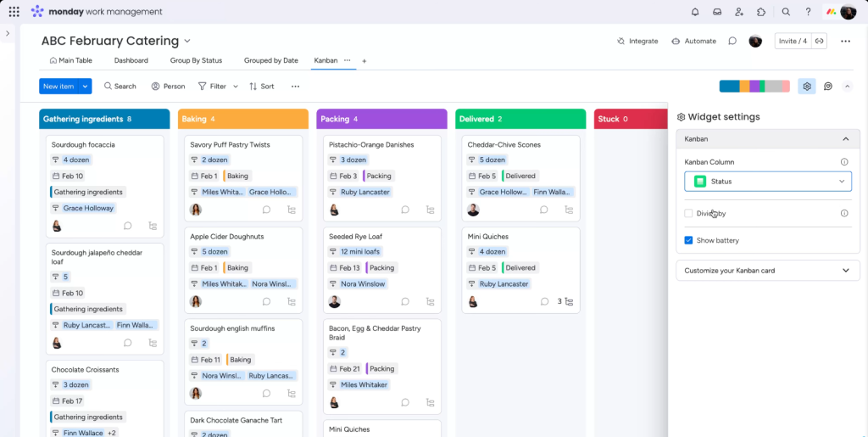
Task: Switch to the Main Table tab
Action: click(x=70, y=60)
